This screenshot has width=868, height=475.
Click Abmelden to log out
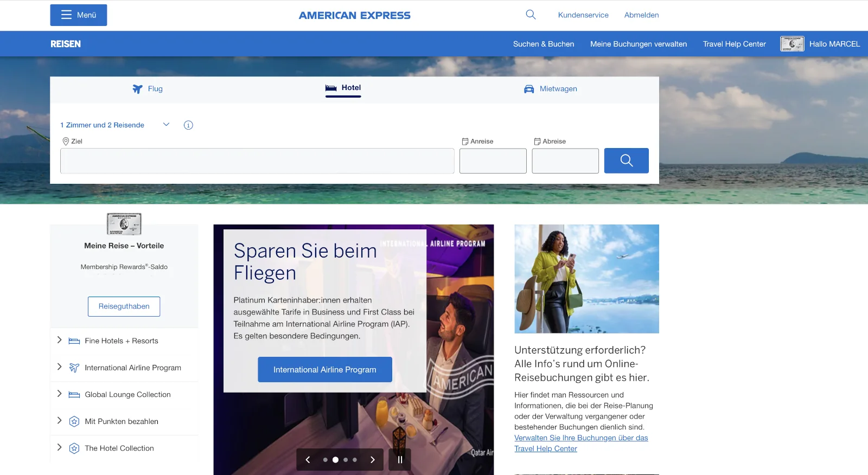641,15
